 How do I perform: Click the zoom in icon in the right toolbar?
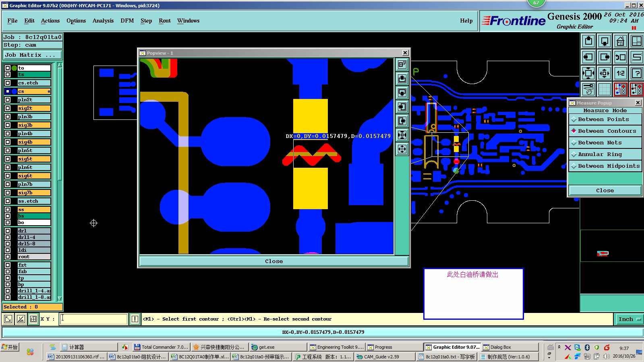click(x=588, y=73)
